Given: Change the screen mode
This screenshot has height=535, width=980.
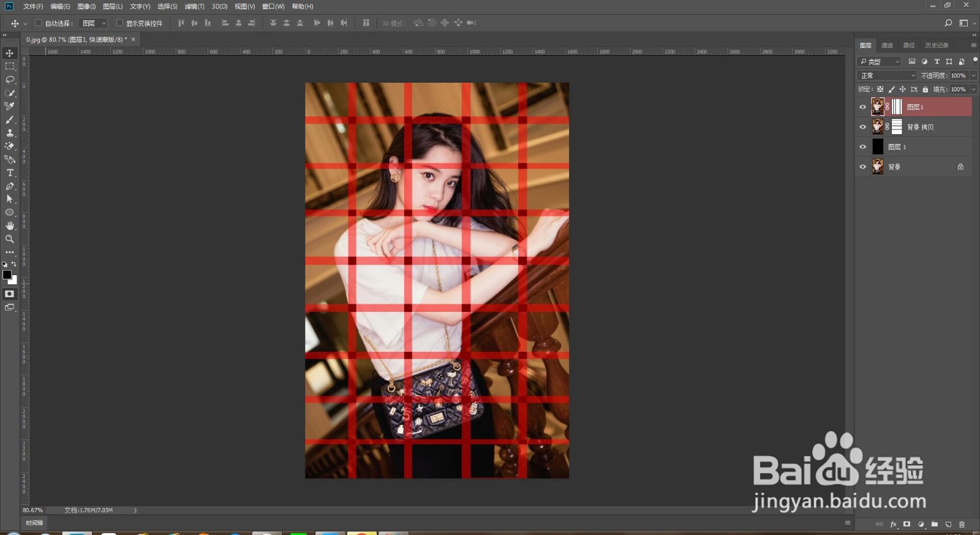Looking at the screenshot, I should click(10, 308).
